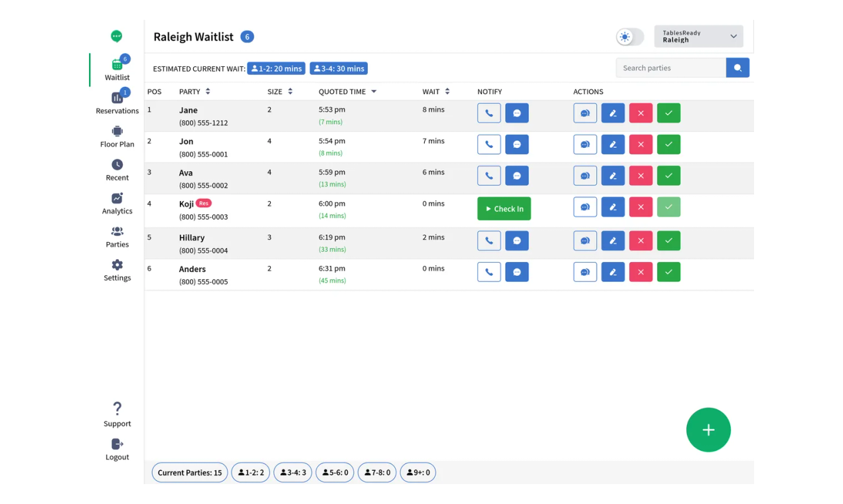Mark Jane's party as seated
The height and width of the screenshot is (504, 843).
click(669, 113)
